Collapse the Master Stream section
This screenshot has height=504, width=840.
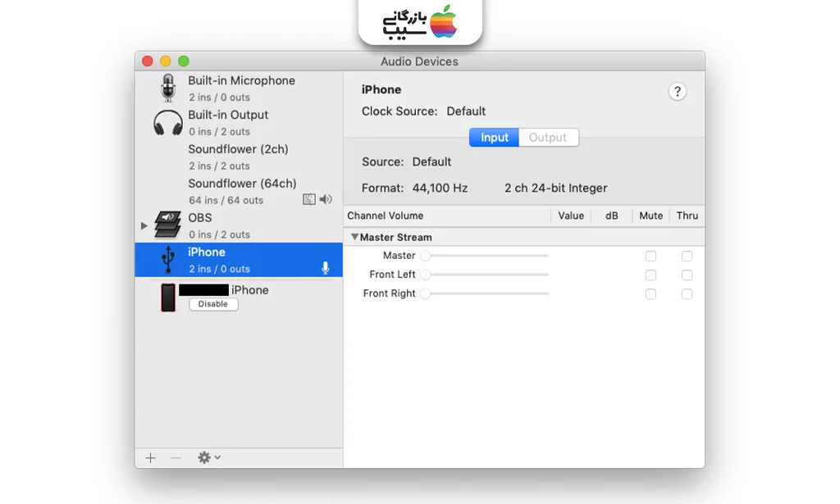354,237
